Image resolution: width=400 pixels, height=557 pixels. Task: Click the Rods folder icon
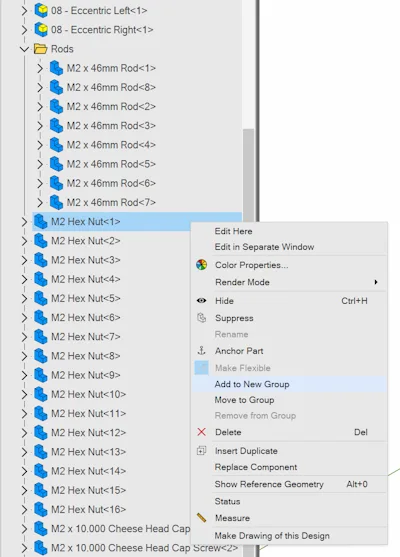coord(40,49)
